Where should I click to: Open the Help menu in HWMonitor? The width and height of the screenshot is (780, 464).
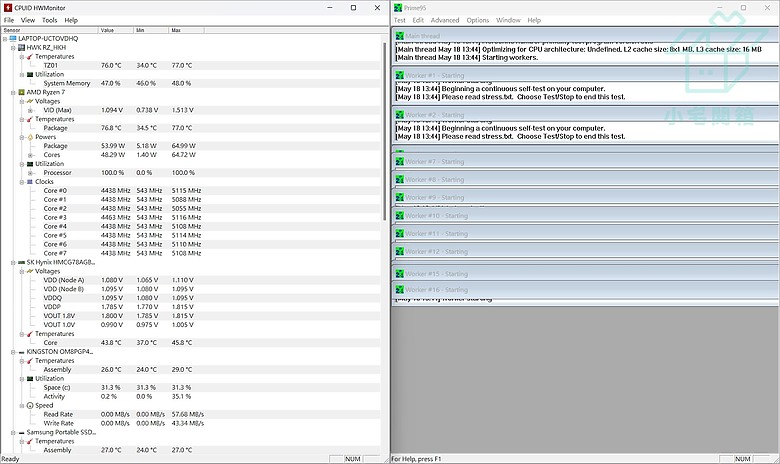pyautogui.click(x=71, y=20)
